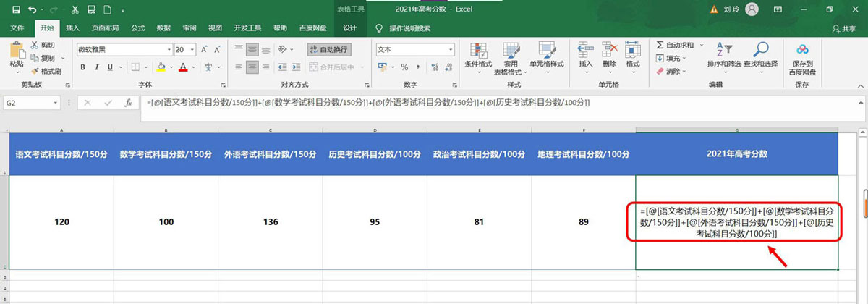Screen dimensions: 868x304
Task: Expand font color dropdown arrow
Action: (x=192, y=67)
